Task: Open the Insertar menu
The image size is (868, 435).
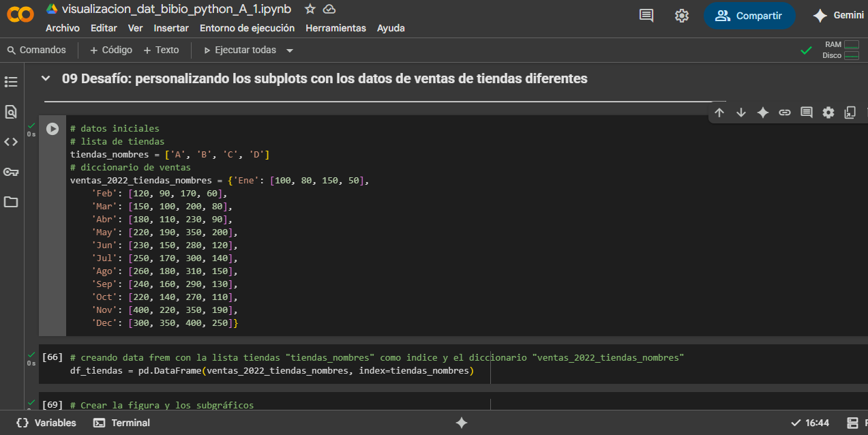Action: click(x=171, y=28)
